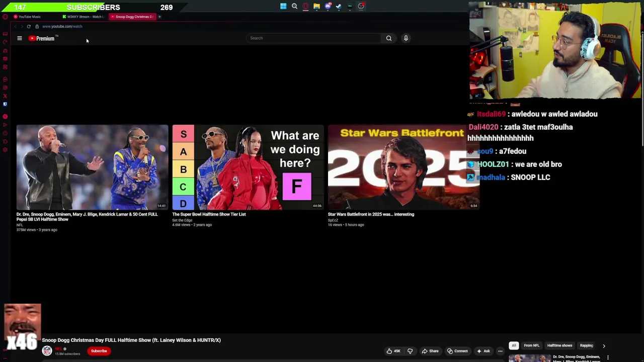Click chat username Dali4020
The image size is (644, 362).
pos(484,127)
